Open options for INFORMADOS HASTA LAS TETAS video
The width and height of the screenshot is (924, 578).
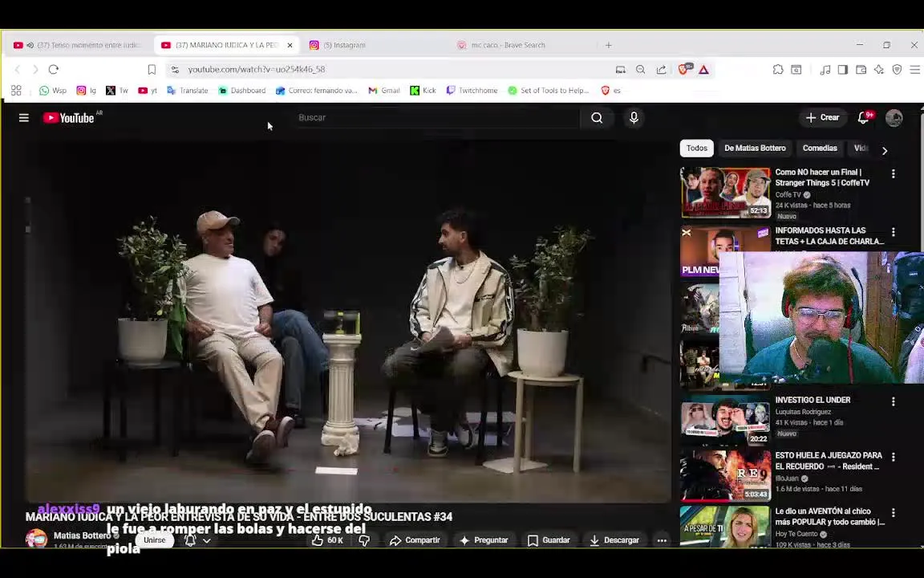click(x=894, y=232)
